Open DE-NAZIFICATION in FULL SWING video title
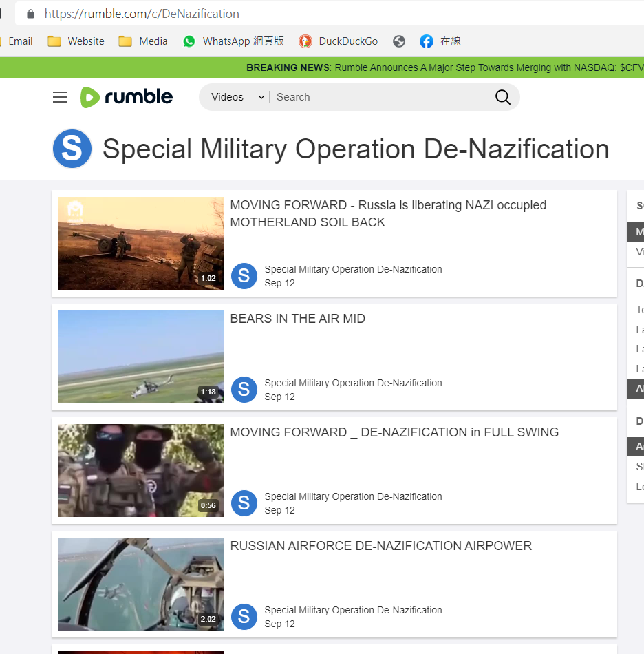 tap(394, 432)
